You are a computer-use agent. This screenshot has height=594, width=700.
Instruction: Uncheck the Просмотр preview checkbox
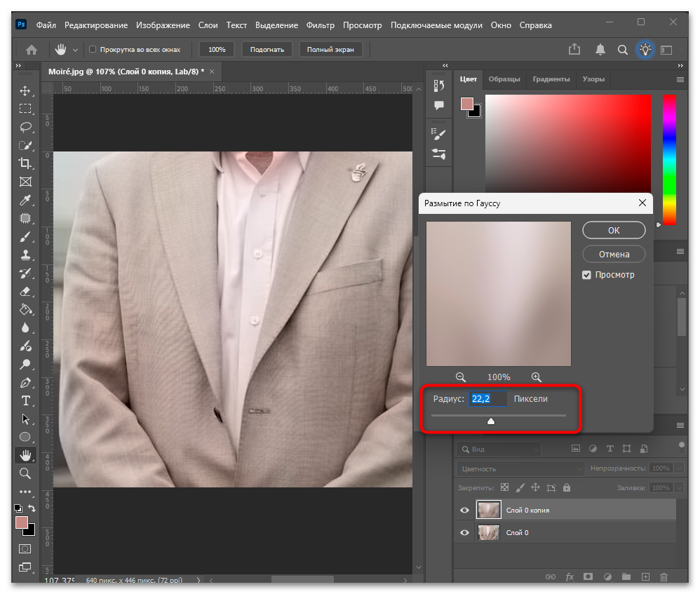[586, 275]
